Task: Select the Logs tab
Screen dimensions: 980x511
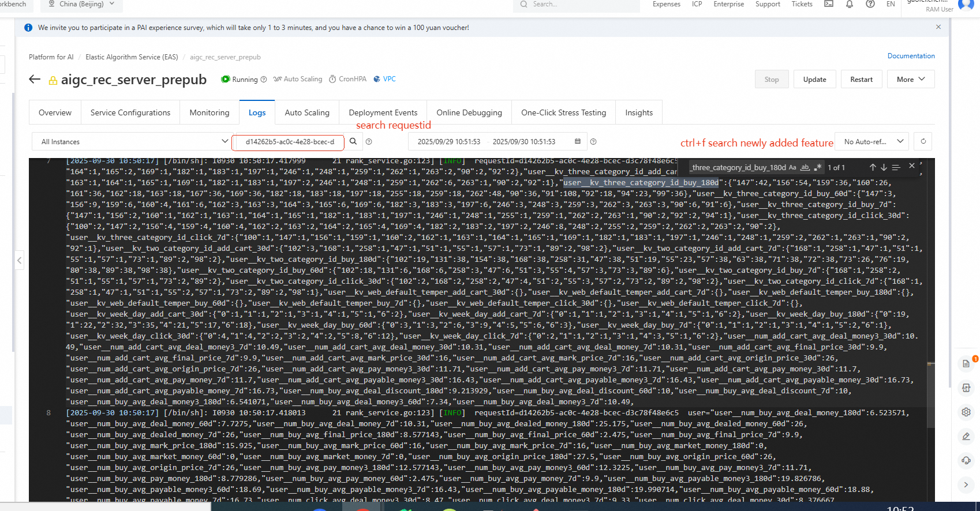Action: pyautogui.click(x=257, y=112)
